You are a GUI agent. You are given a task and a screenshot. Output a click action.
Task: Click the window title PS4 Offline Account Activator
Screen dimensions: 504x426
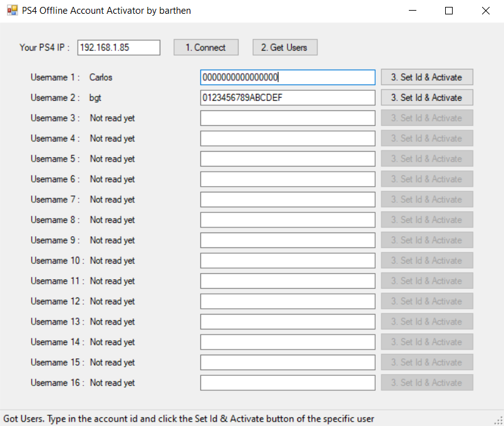coord(106,11)
